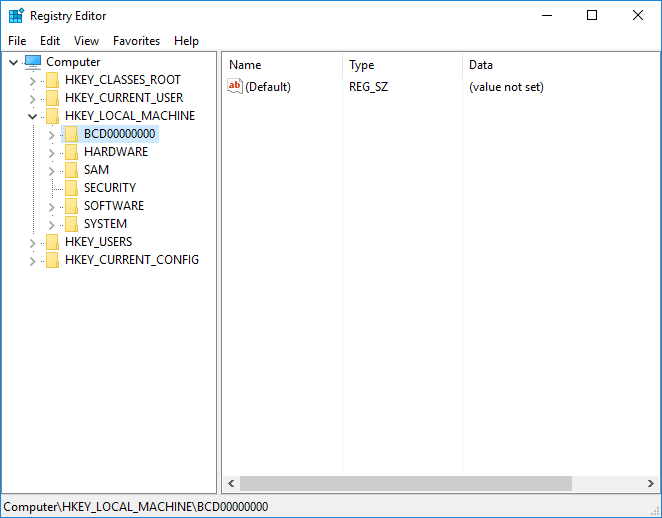Collapse the Computer root node
The height and width of the screenshot is (518, 662).
14,62
